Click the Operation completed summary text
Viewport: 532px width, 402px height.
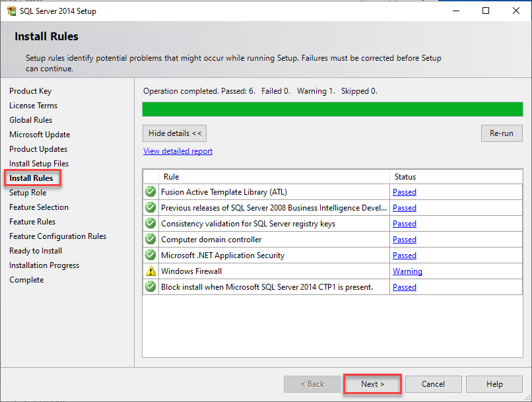260,91
